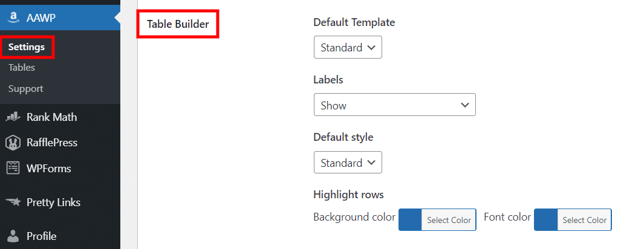Go to the AAWP Tables submenu

pos(22,68)
